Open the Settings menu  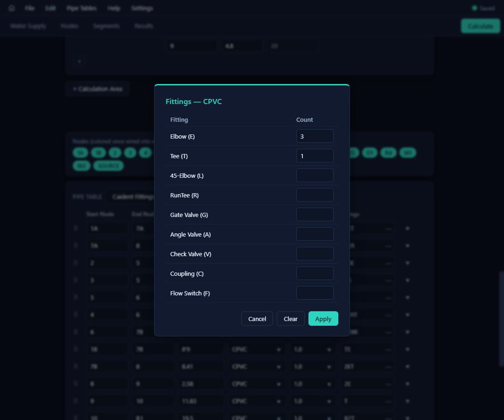(x=142, y=8)
